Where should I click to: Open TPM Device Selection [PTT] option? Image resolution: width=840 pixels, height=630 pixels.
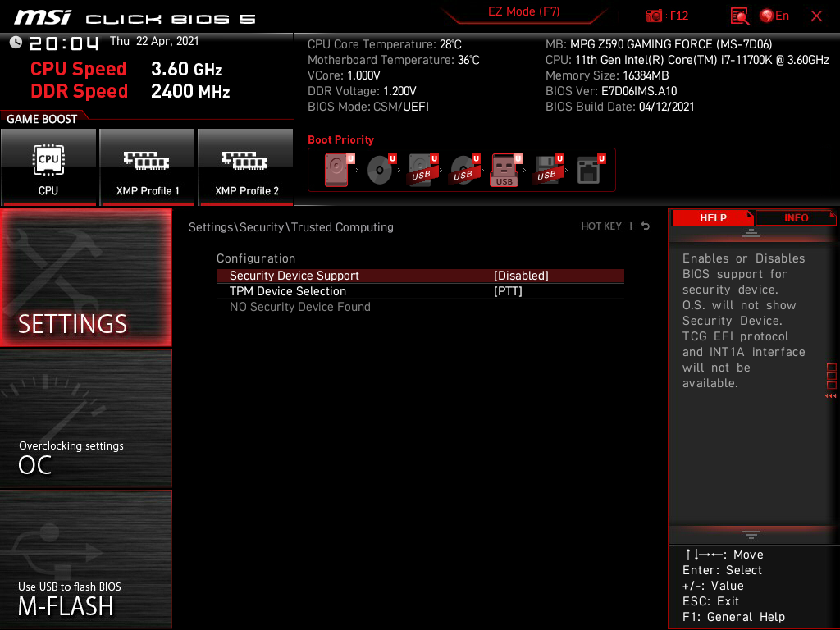point(507,291)
